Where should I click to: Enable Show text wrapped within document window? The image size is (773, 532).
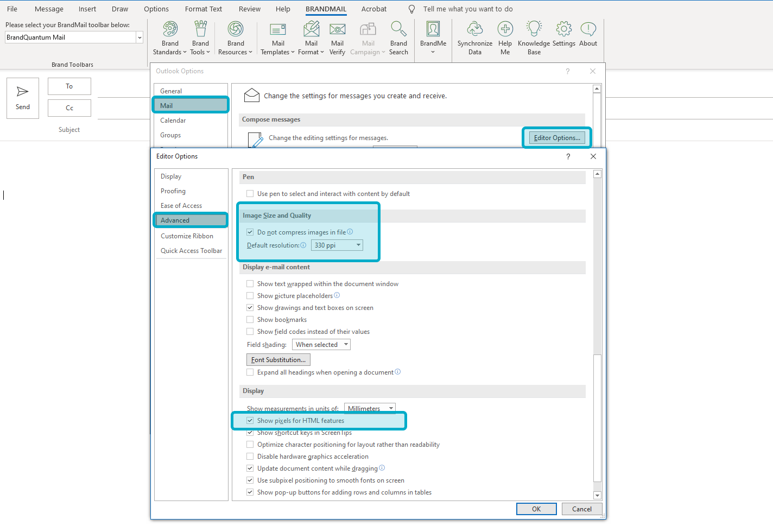(x=250, y=283)
